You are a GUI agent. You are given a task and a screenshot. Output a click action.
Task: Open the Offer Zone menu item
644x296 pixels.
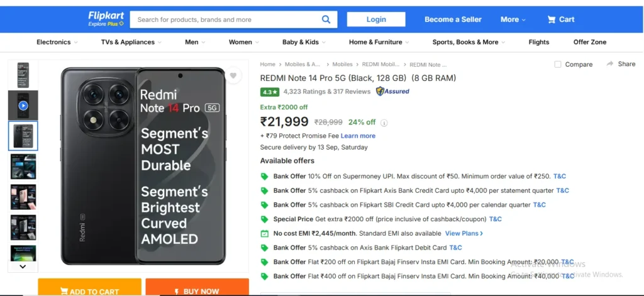point(589,42)
